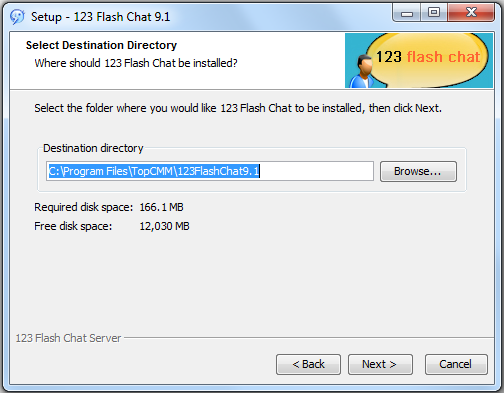Click the 123 Flash Chat Server footer label
504x393 pixels.
coord(68,338)
